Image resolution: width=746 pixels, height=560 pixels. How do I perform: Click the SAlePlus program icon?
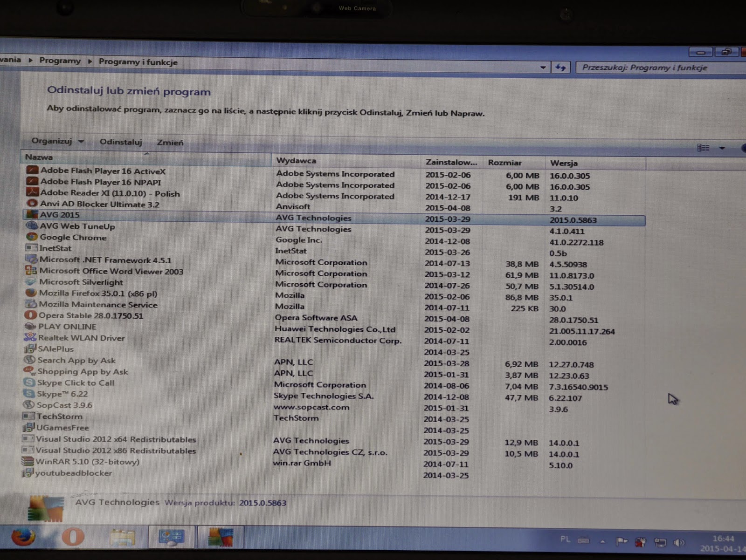[30, 348]
